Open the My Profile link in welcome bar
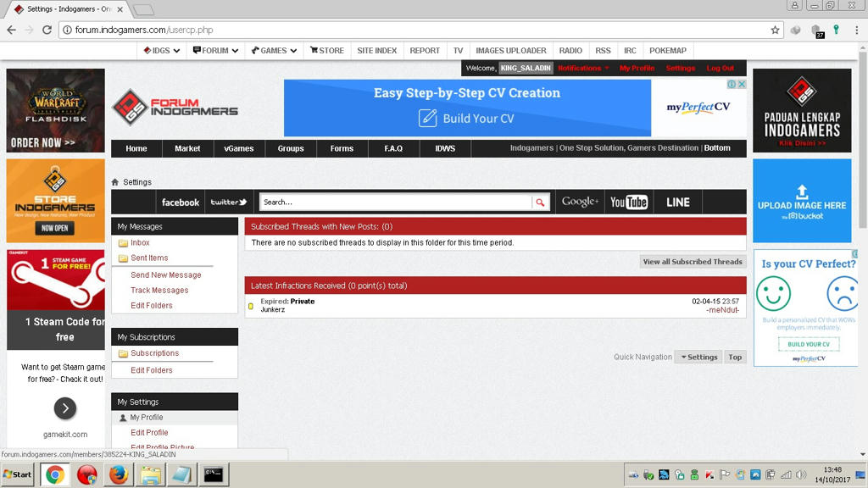The width and height of the screenshot is (868, 488). tap(637, 68)
